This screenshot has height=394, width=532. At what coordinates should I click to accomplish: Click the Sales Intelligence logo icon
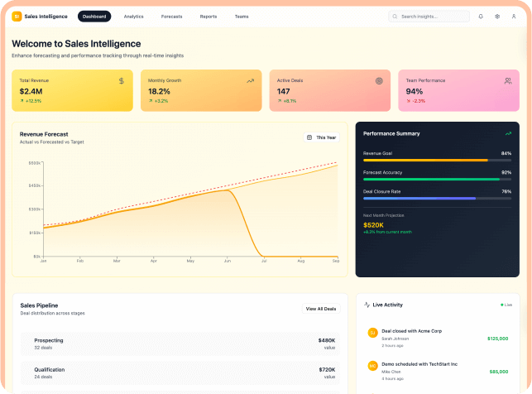(17, 16)
